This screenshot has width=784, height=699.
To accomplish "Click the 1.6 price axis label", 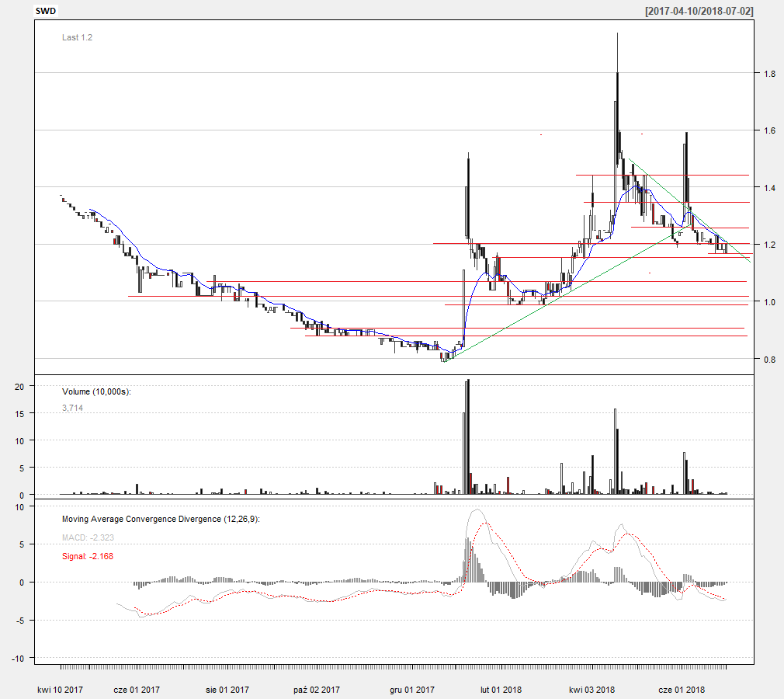I will (x=769, y=130).
